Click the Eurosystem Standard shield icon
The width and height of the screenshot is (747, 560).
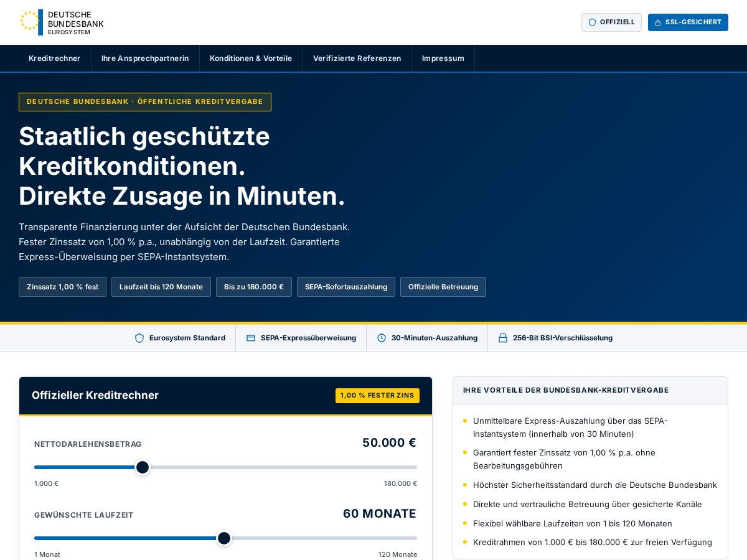(139, 338)
